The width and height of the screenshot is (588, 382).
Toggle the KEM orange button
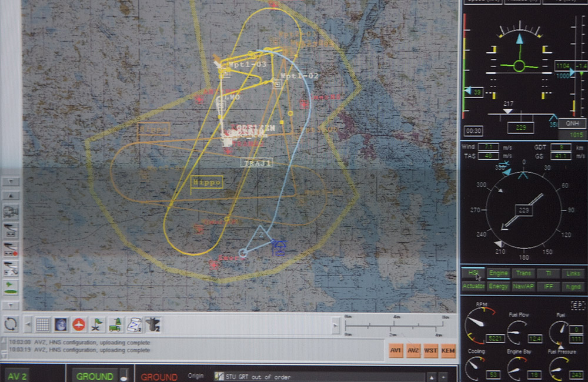coord(448,350)
